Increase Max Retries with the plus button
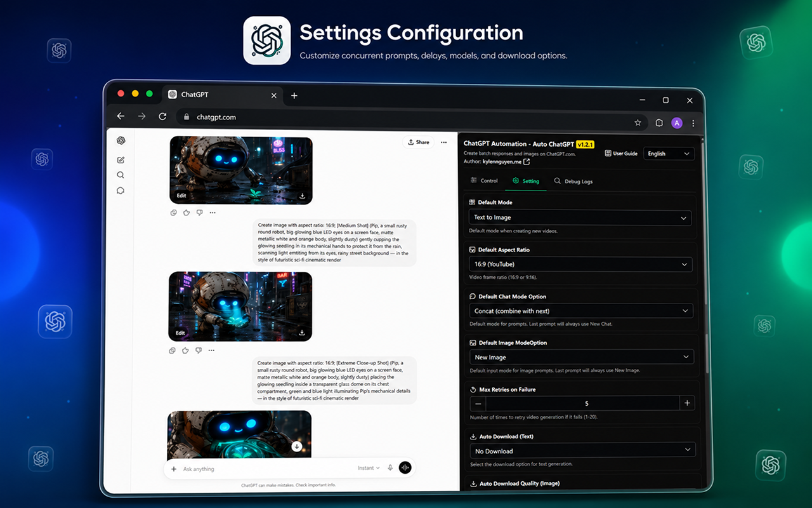The width and height of the screenshot is (812, 508). (687, 403)
